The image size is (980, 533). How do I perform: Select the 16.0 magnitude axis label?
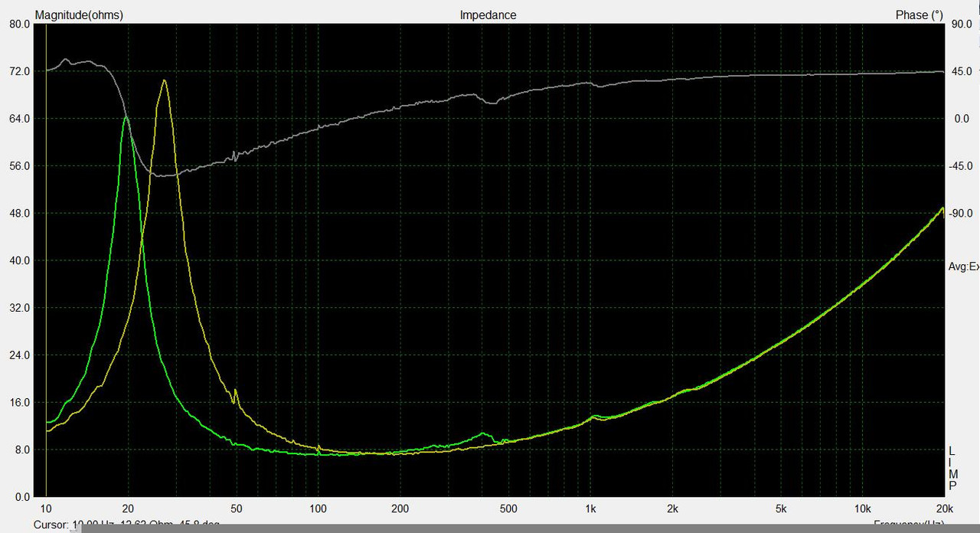(18, 403)
